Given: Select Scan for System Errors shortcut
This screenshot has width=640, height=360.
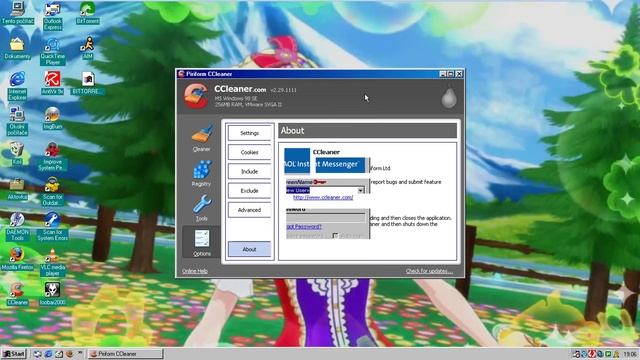Looking at the screenshot, I should (53, 227).
